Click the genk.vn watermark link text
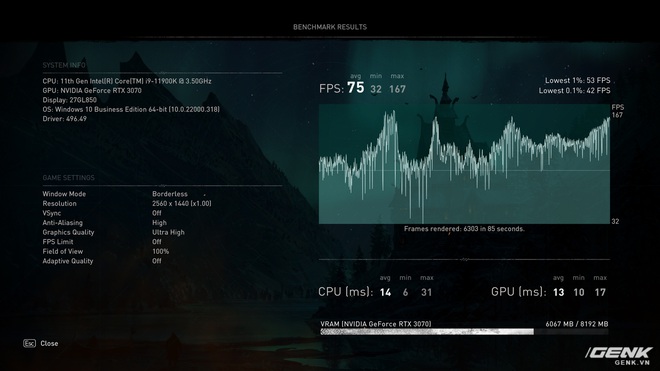The width and height of the screenshot is (660, 371). [x=632, y=363]
